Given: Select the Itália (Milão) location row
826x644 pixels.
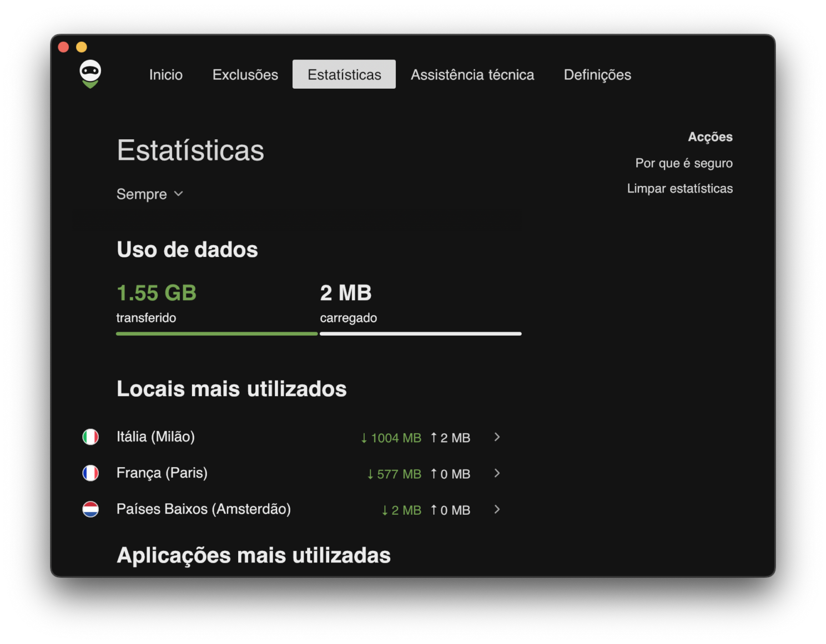Looking at the screenshot, I should (293, 437).
